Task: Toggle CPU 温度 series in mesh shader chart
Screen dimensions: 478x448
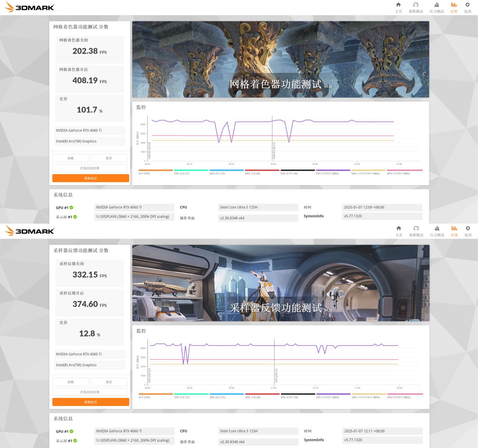Action: pyautogui.click(x=191, y=172)
